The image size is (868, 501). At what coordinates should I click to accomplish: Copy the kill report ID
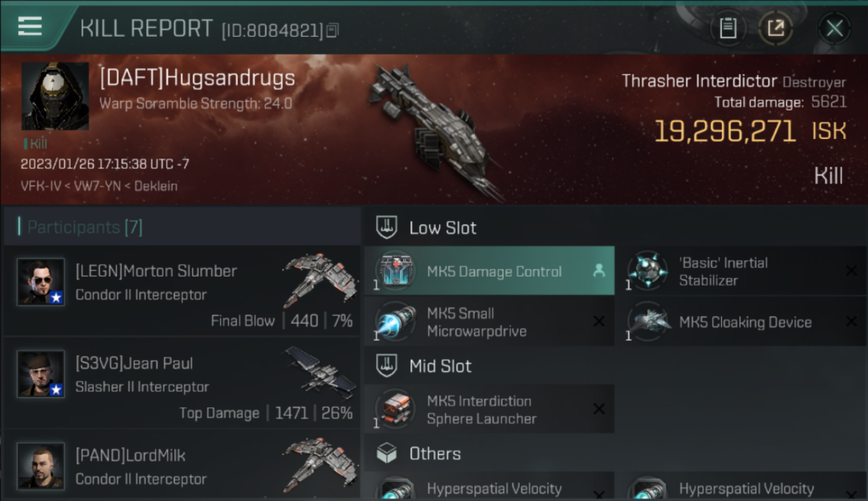pos(333,30)
